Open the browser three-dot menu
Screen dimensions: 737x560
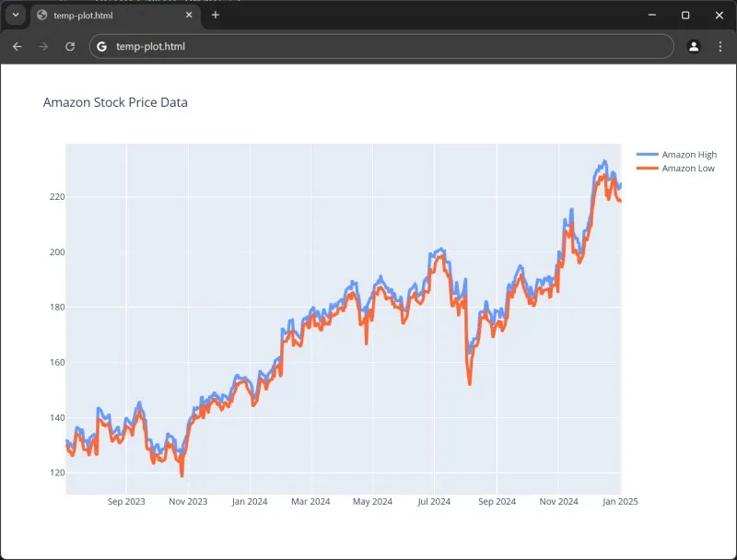pyautogui.click(x=720, y=46)
